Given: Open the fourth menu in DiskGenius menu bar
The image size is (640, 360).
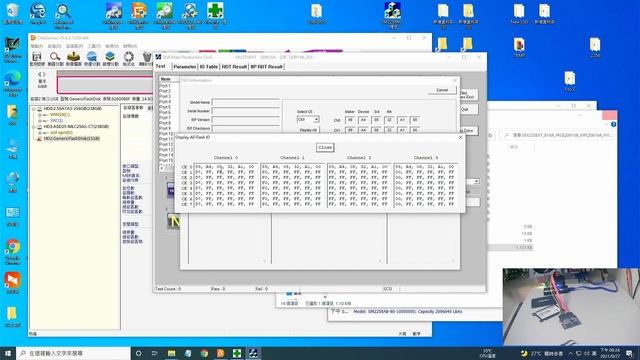Looking at the screenshot, I should [94, 46].
